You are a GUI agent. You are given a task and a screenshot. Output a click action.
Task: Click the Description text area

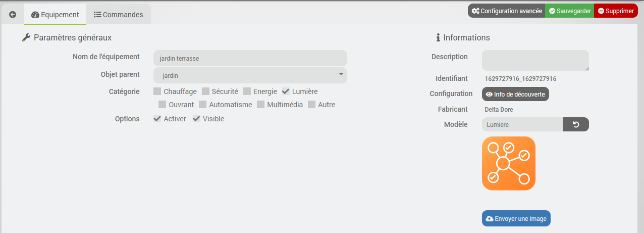click(x=535, y=60)
